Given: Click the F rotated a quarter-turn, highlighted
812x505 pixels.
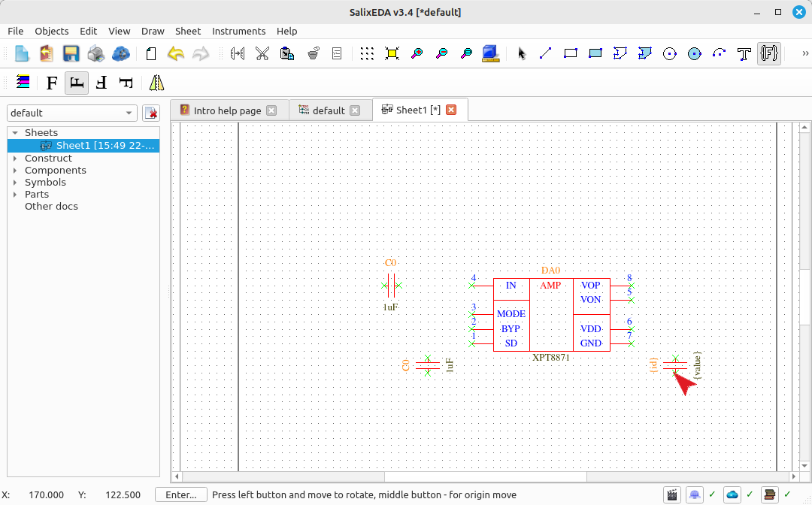Looking at the screenshot, I should coord(77,83).
